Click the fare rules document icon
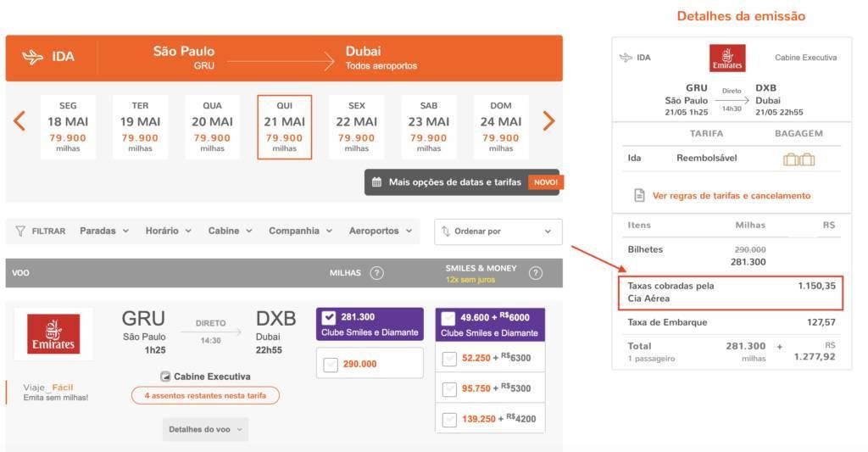The width and height of the screenshot is (868, 452). point(640,196)
